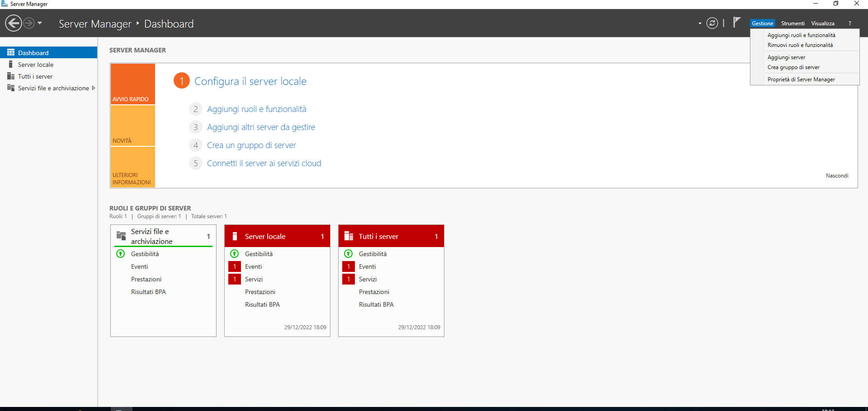
Task: Click Prestazioni in the Server locale tile
Action: coord(260,292)
